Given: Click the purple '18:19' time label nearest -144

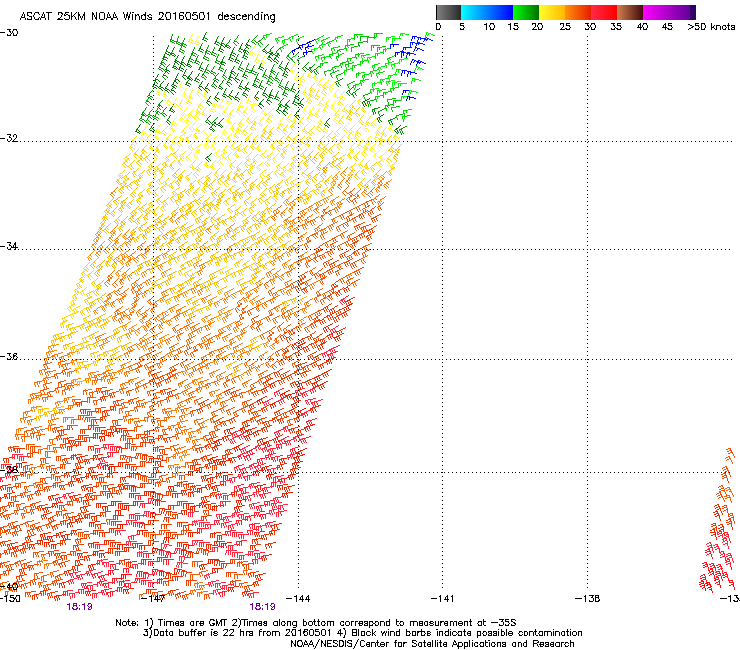Looking at the screenshot, I should pos(262,607).
